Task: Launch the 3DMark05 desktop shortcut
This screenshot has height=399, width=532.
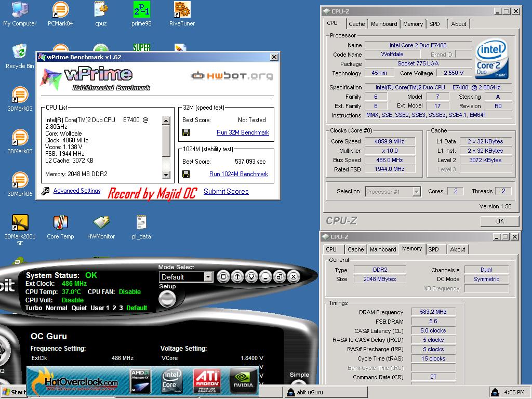Action: [x=20, y=141]
